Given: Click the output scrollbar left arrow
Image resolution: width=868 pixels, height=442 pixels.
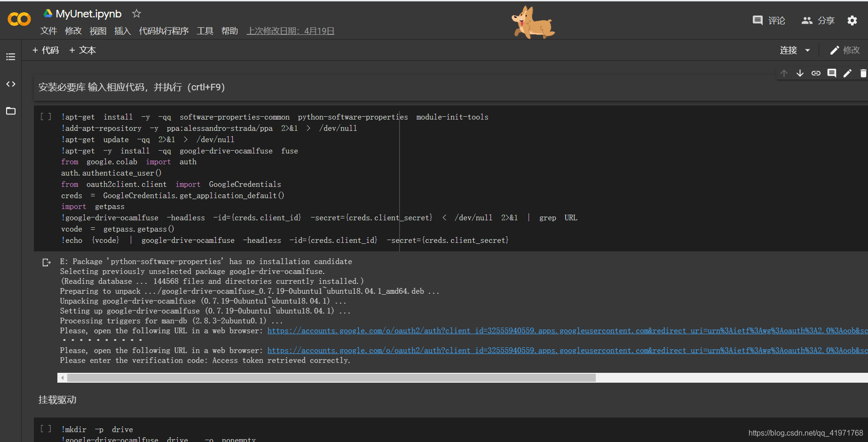Looking at the screenshot, I should (x=62, y=378).
